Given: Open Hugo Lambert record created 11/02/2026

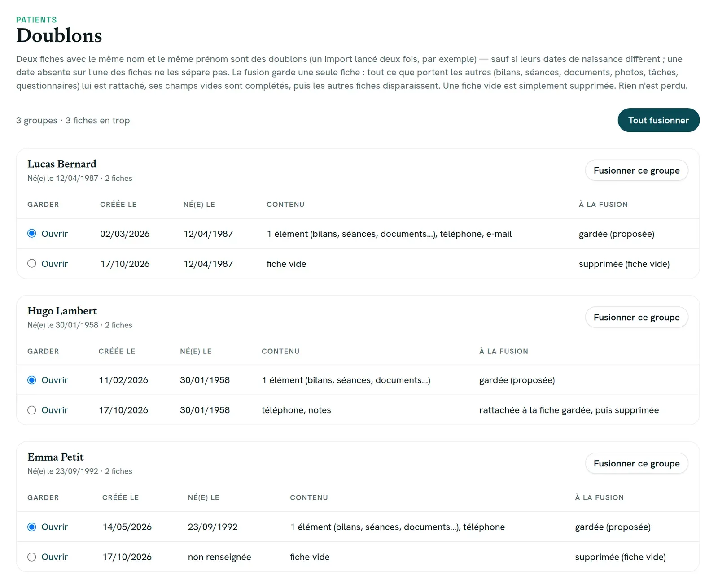Looking at the screenshot, I should point(54,380).
